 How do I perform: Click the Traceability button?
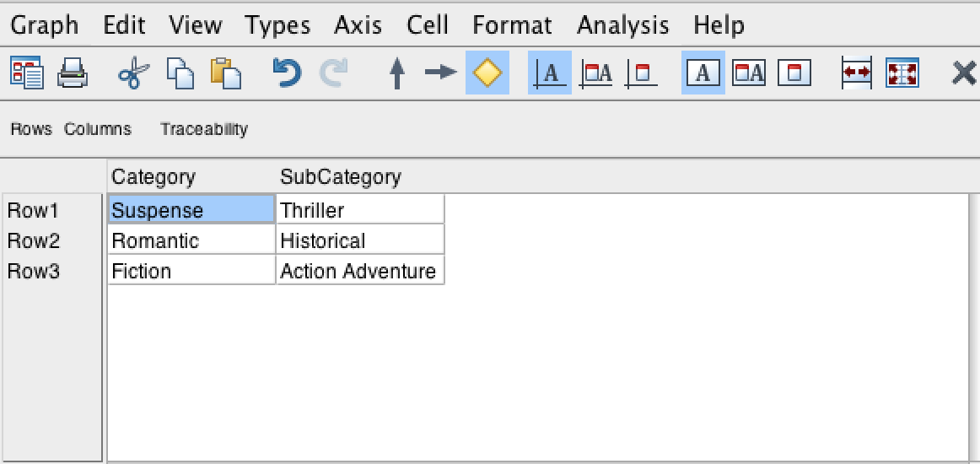tap(204, 129)
